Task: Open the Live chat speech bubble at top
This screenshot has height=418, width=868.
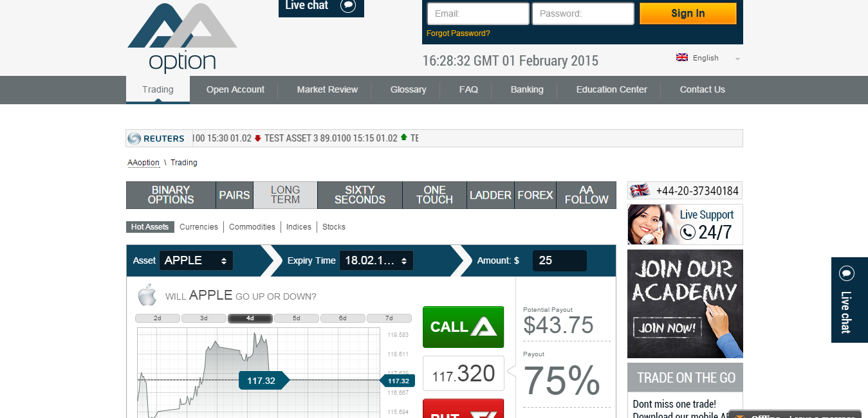Action: click(x=348, y=6)
